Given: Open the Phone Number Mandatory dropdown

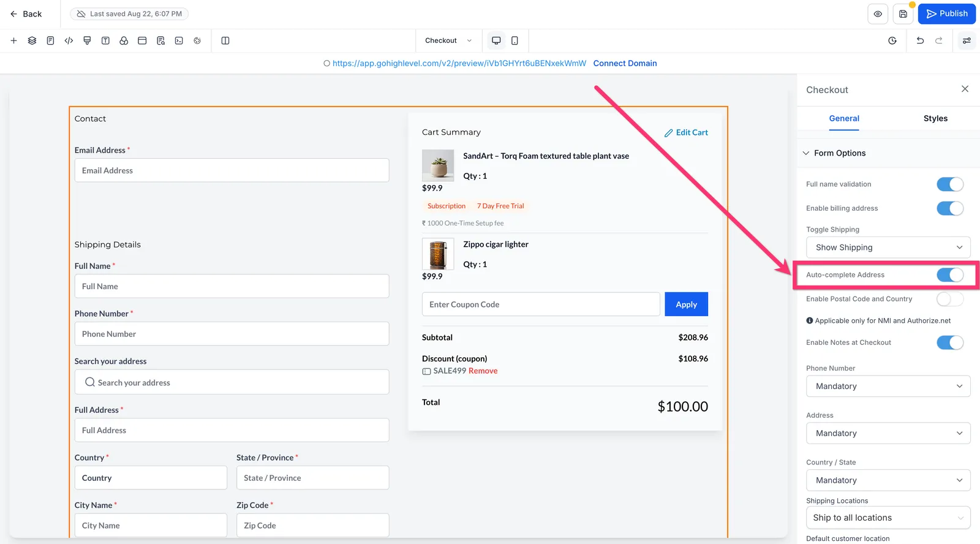Looking at the screenshot, I should coord(888,386).
